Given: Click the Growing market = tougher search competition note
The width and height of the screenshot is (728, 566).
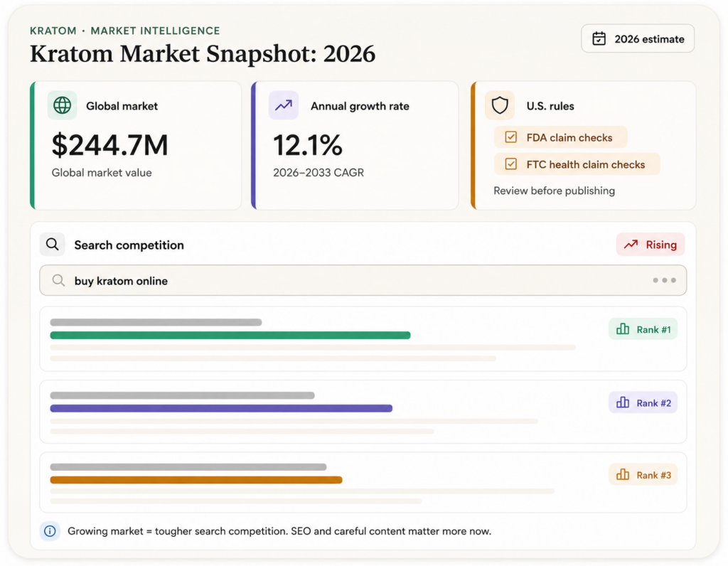Looking at the screenshot, I should click(x=279, y=531).
